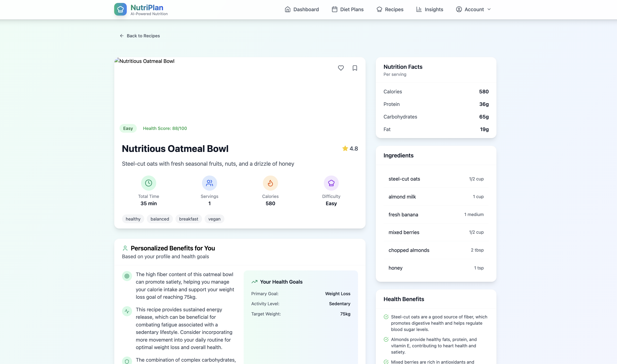Click Back to Recipes link

(x=143, y=36)
